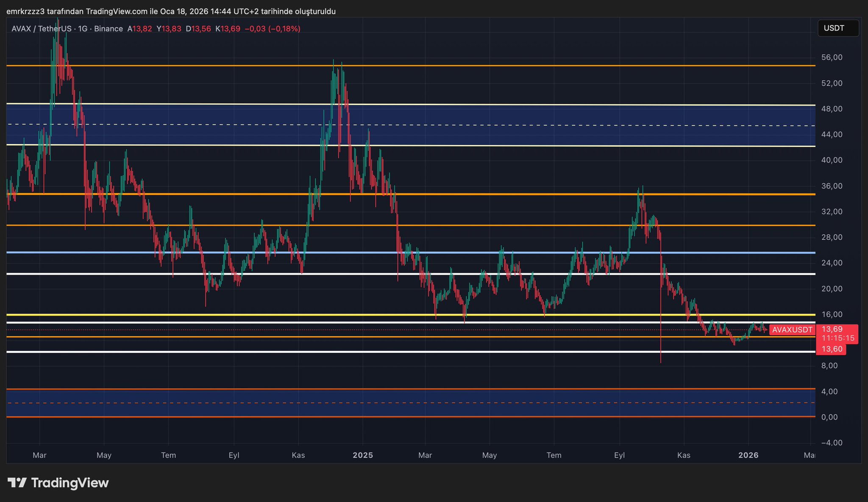Click the 13,60 price tag on axis
868x502 pixels.
(832, 349)
